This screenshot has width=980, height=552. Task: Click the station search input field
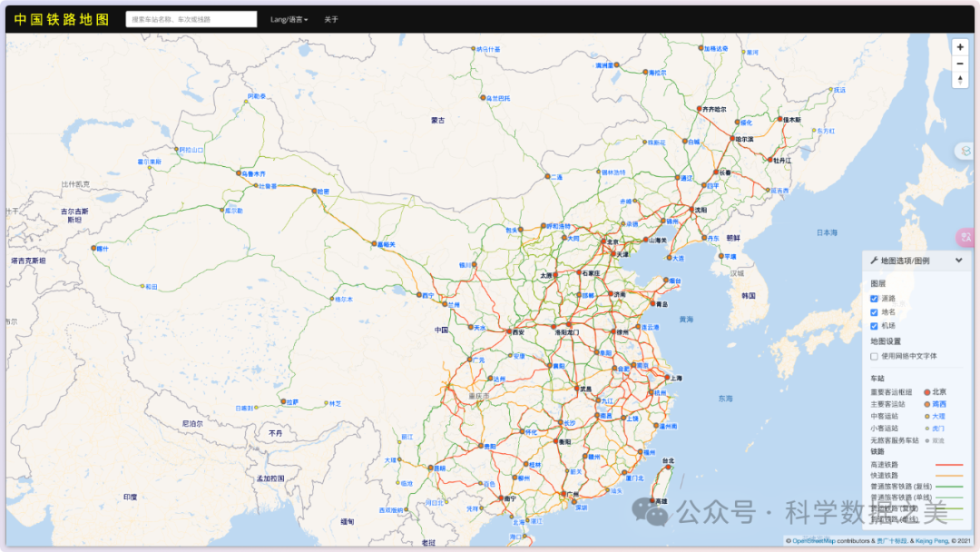(x=191, y=19)
